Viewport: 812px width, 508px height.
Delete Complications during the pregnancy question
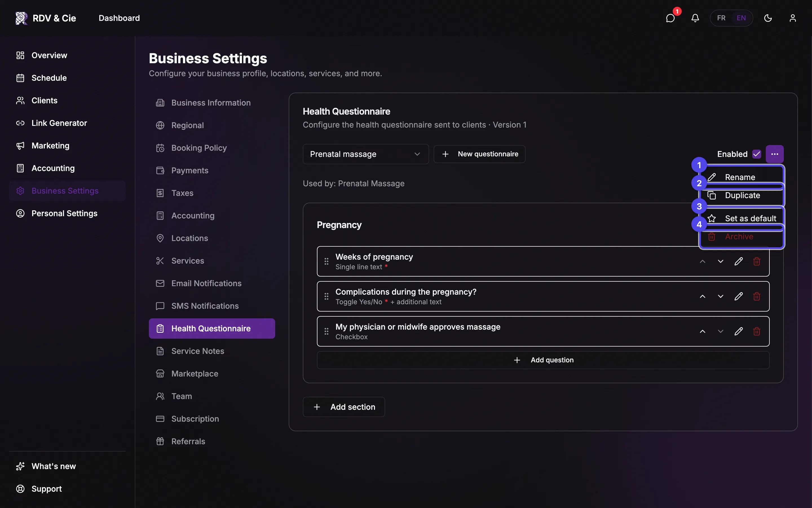click(757, 296)
